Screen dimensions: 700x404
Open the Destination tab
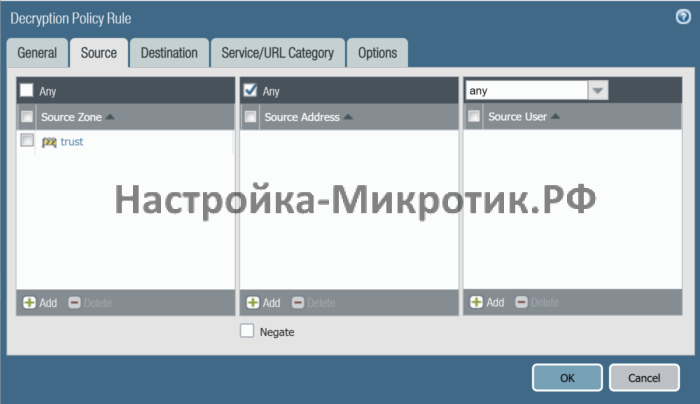pos(169,53)
